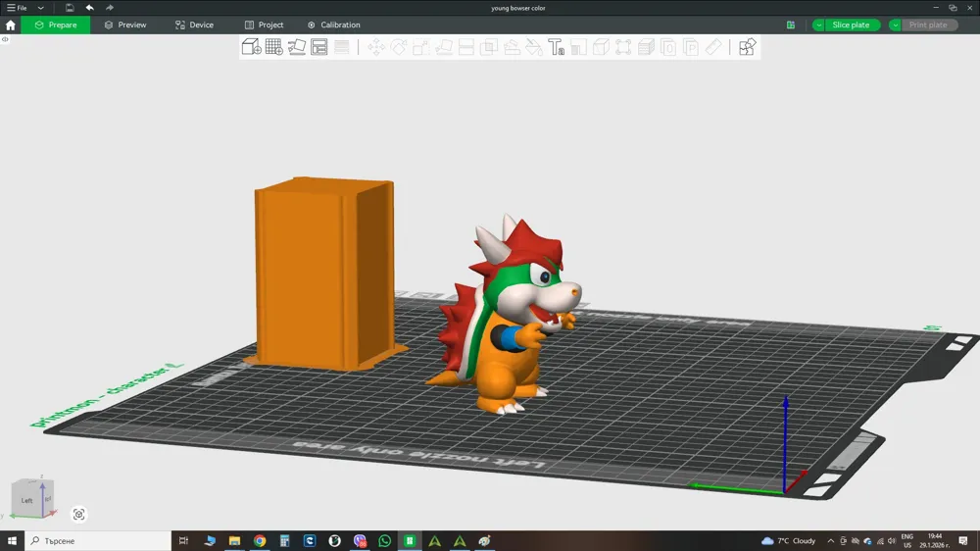980x551 pixels.
Task: Click the corner-handles square toolbar icon
Action: [623, 47]
